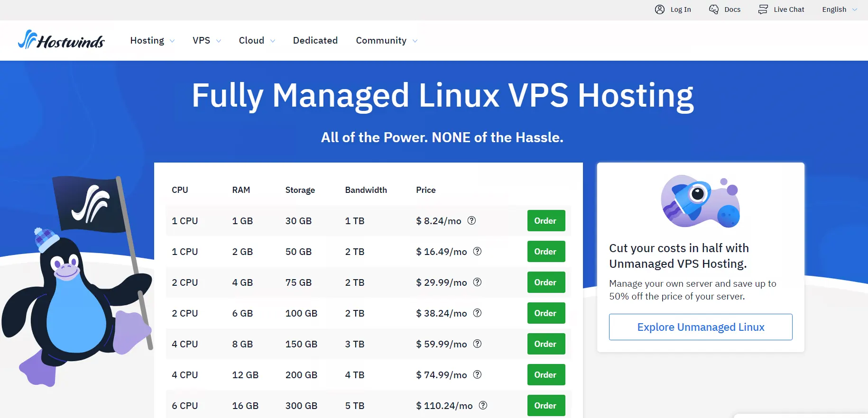Click the 30 GB storage cell

click(298, 221)
